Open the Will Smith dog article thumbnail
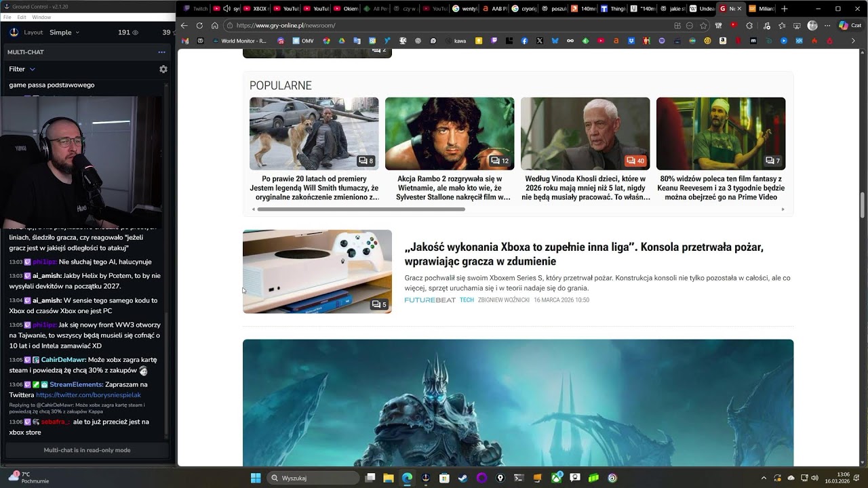Image resolution: width=868 pixels, height=488 pixels. click(x=314, y=134)
